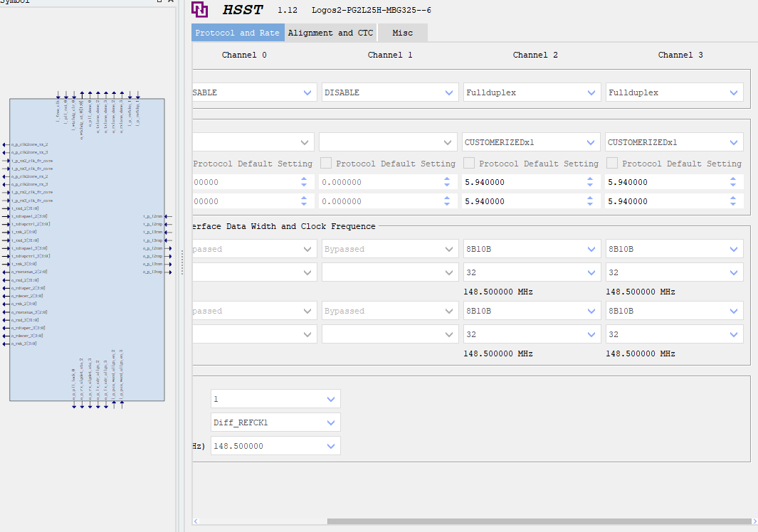Click the Channel 1 column header
Viewport: 758px width, 532px height.
click(x=389, y=55)
